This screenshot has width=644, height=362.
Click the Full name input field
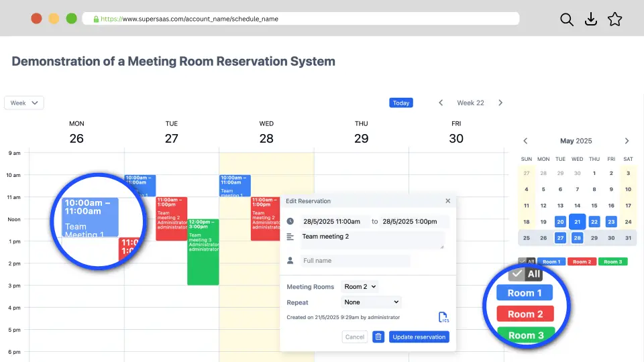pos(355,261)
